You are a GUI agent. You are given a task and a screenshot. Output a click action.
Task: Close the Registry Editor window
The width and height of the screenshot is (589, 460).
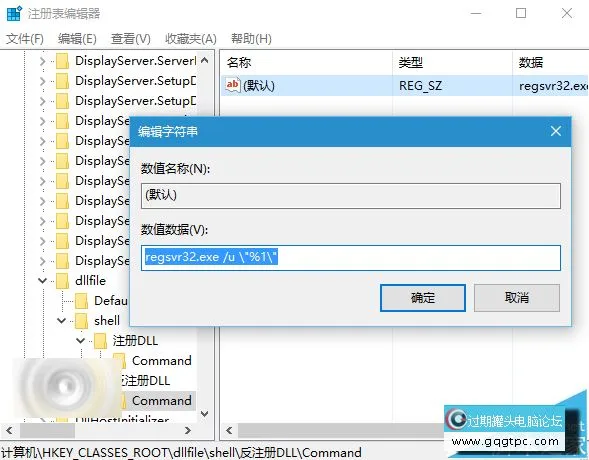(x=567, y=14)
